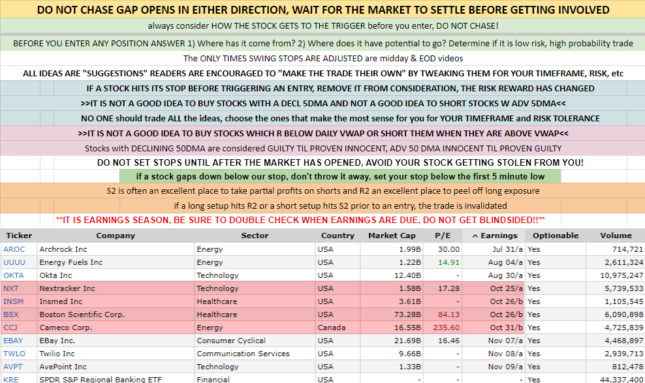Click the Communication Services sector cell

click(255, 354)
